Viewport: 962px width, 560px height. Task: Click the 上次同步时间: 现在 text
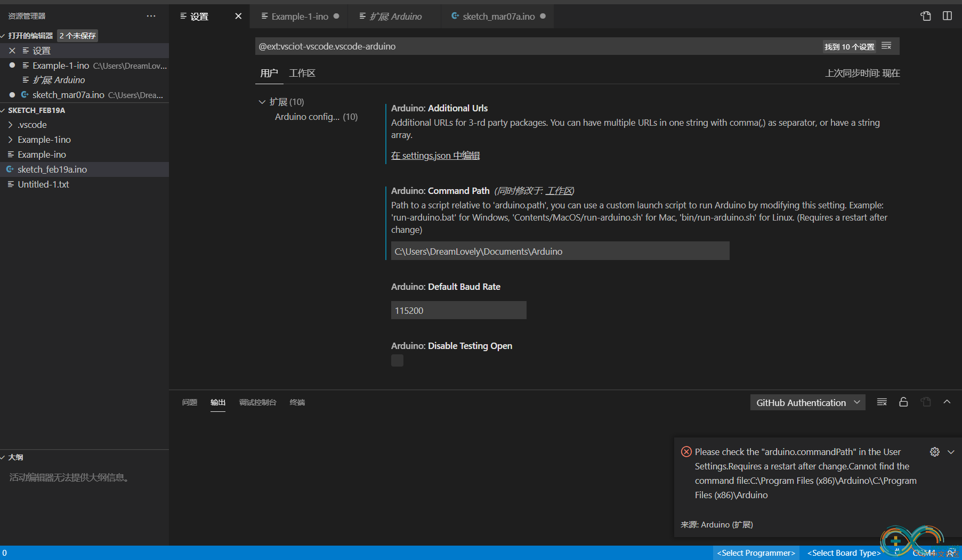click(862, 73)
